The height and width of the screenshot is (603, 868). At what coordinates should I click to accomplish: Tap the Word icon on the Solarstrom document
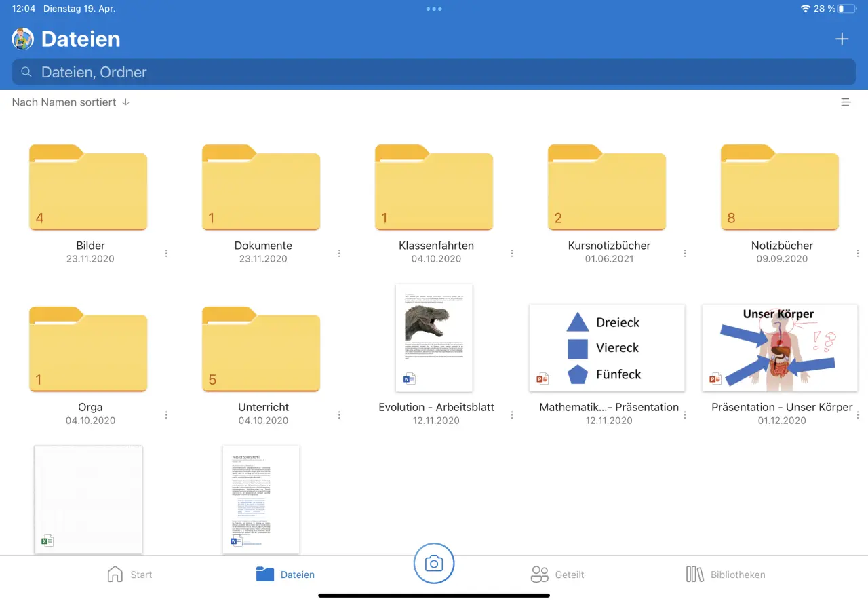point(234,541)
